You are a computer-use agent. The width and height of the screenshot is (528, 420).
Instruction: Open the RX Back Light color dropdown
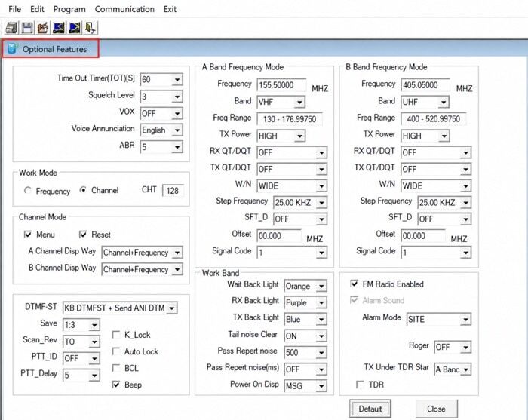pyautogui.click(x=305, y=302)
